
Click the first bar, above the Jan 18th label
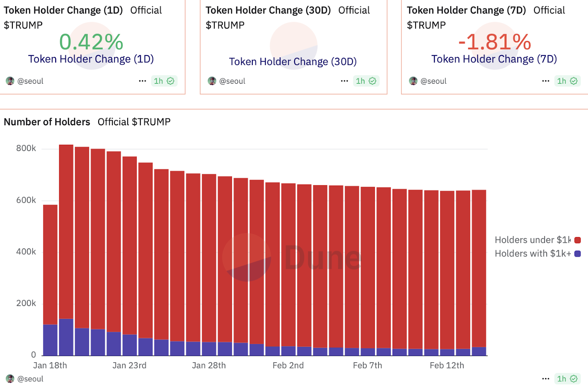[x=50, y=280]
